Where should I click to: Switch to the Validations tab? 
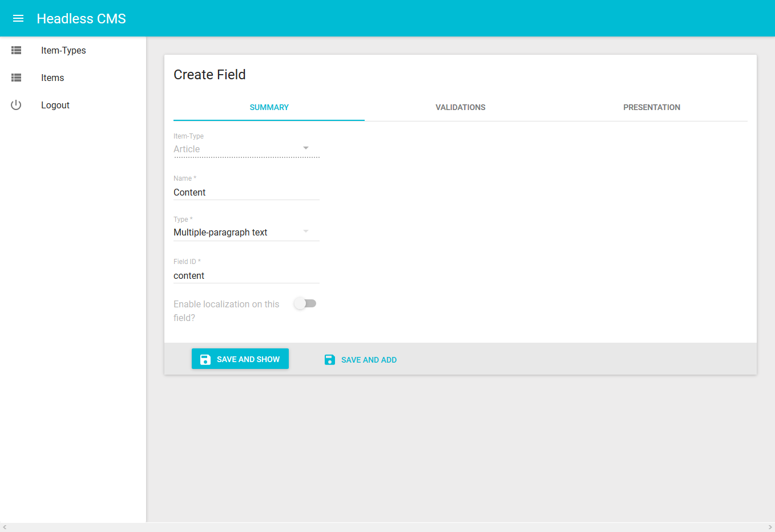[461, 107]
